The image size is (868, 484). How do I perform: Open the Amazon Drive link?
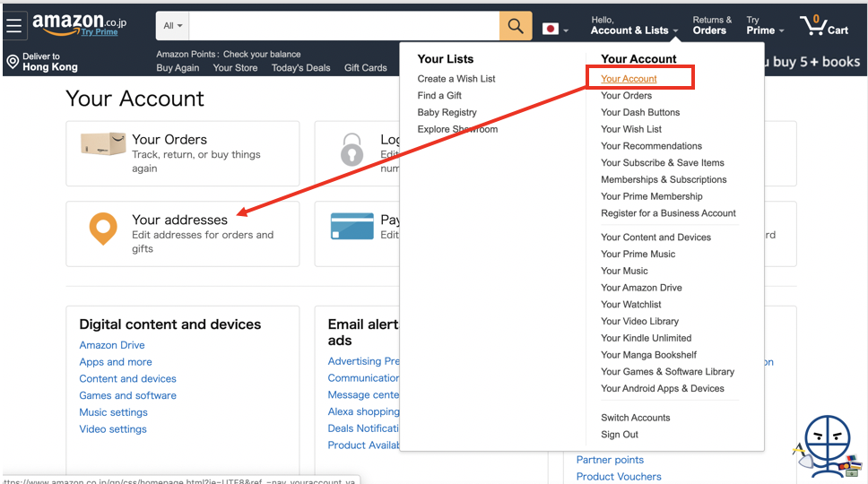pos(112,345)
